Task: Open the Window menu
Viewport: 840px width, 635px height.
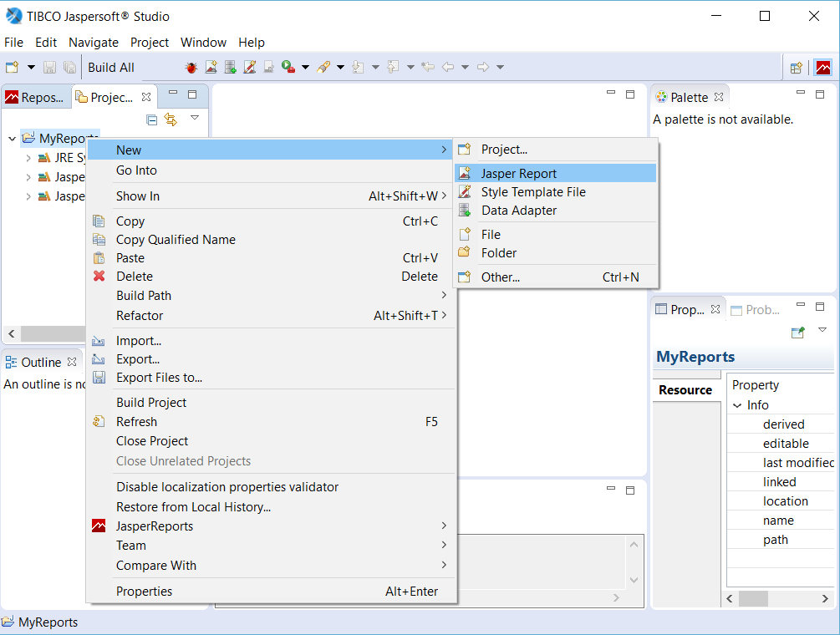Action: pyautogui.click(x=203, y=42)
